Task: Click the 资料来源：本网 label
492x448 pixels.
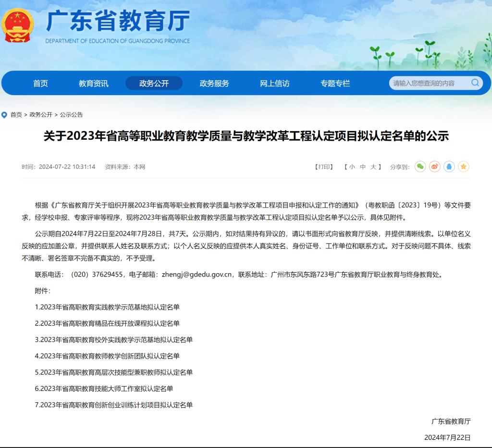Action: click(125, 167)
